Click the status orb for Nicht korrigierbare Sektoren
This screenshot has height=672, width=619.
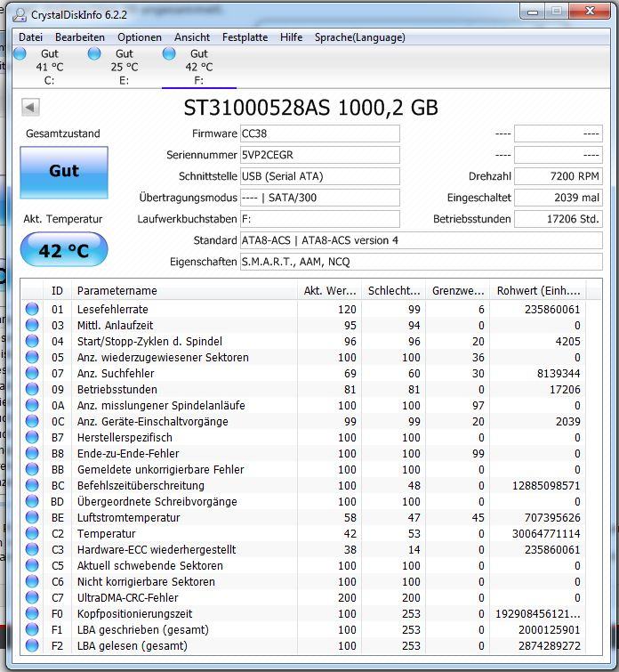(x=32, y=581)
